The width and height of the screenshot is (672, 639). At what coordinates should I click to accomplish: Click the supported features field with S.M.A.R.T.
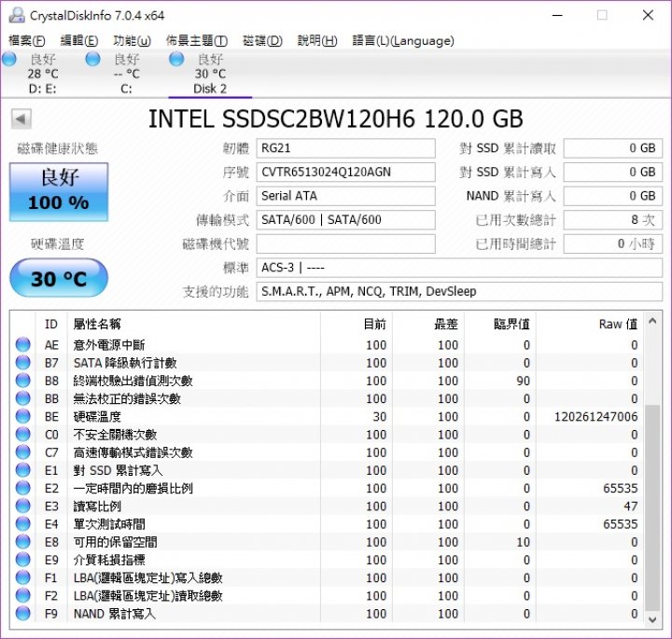coord(459,292)
